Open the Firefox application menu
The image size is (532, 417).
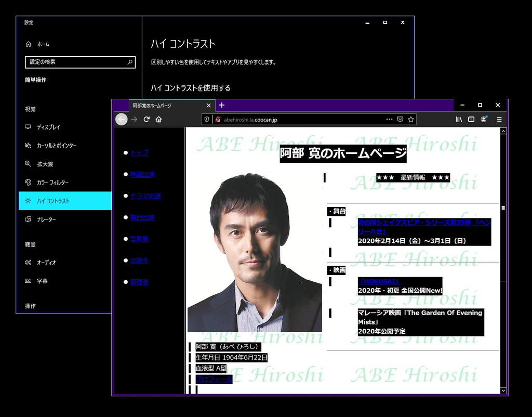(x=499, y=119)
